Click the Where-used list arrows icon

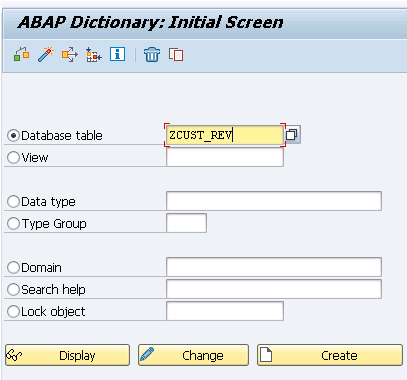click(x=70, y=55)
